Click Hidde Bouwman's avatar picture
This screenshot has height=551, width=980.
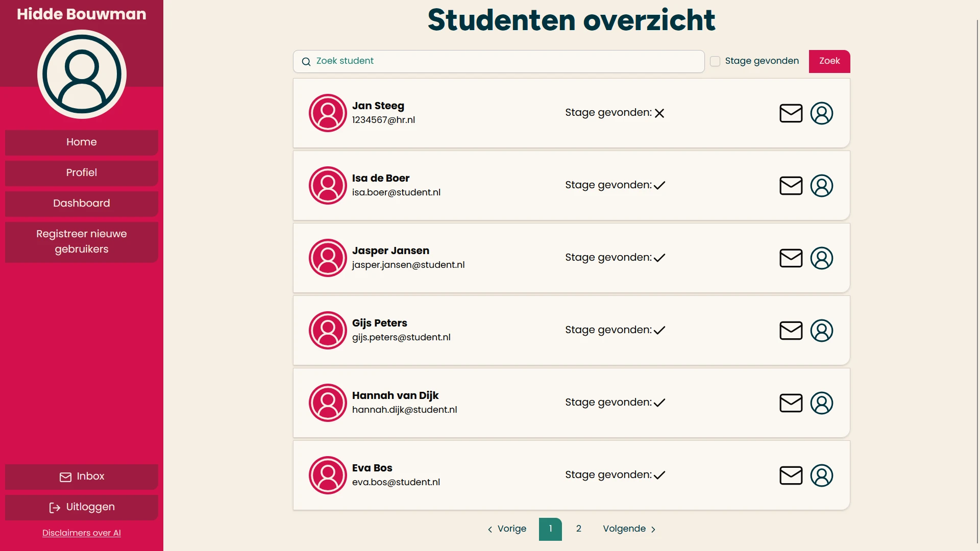pyautogui.click(x=81, y=74)
